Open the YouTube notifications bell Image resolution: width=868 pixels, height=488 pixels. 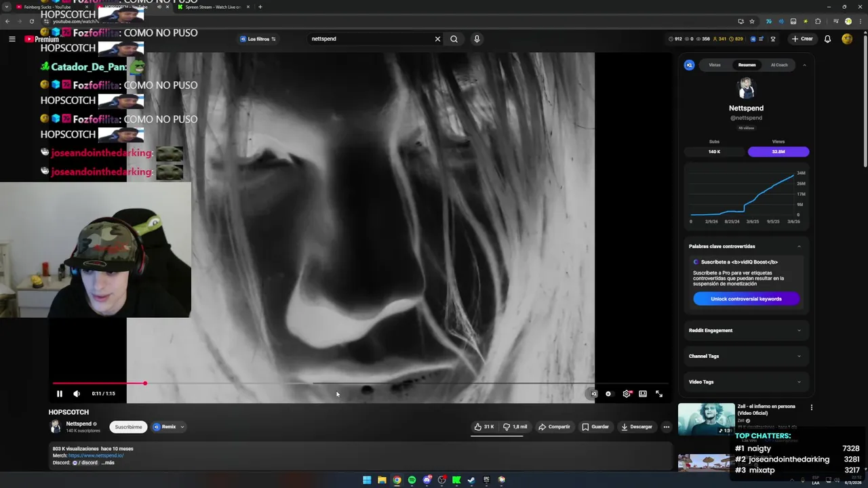(827, 39)
